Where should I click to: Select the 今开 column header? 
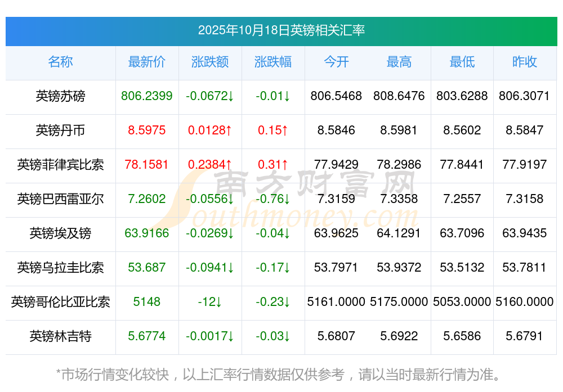336,62
